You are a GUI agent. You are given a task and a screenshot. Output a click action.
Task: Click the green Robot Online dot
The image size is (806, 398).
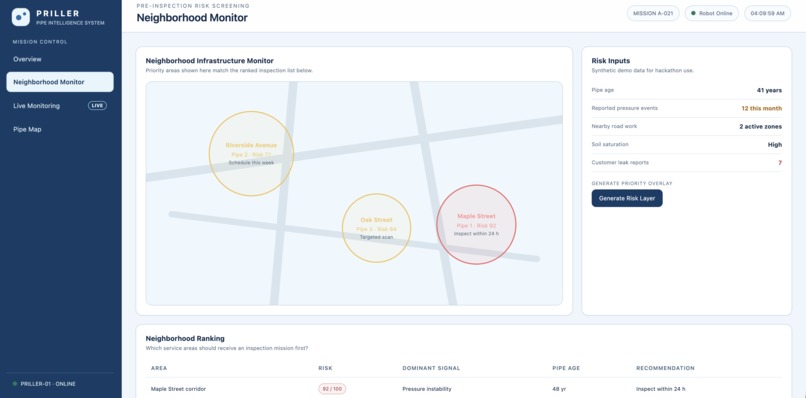(693, 13)
